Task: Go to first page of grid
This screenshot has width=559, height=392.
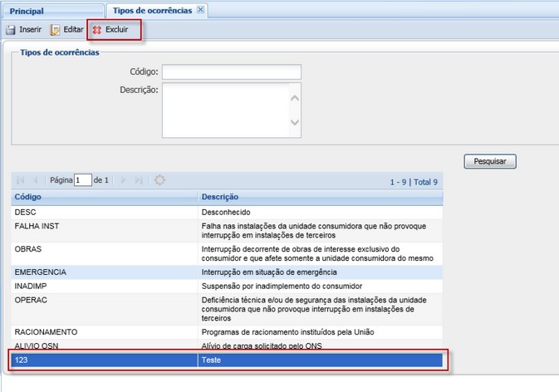Action: [x=21, y=180]
